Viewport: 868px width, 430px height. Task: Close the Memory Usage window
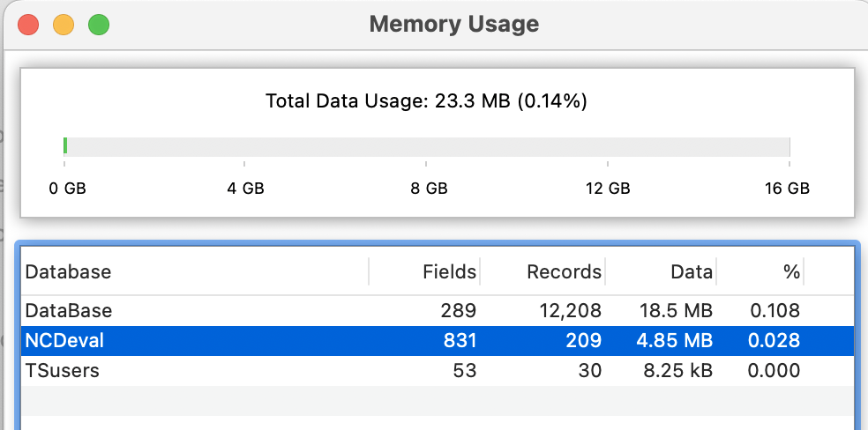pyautogui.click(x=28, y=25)
